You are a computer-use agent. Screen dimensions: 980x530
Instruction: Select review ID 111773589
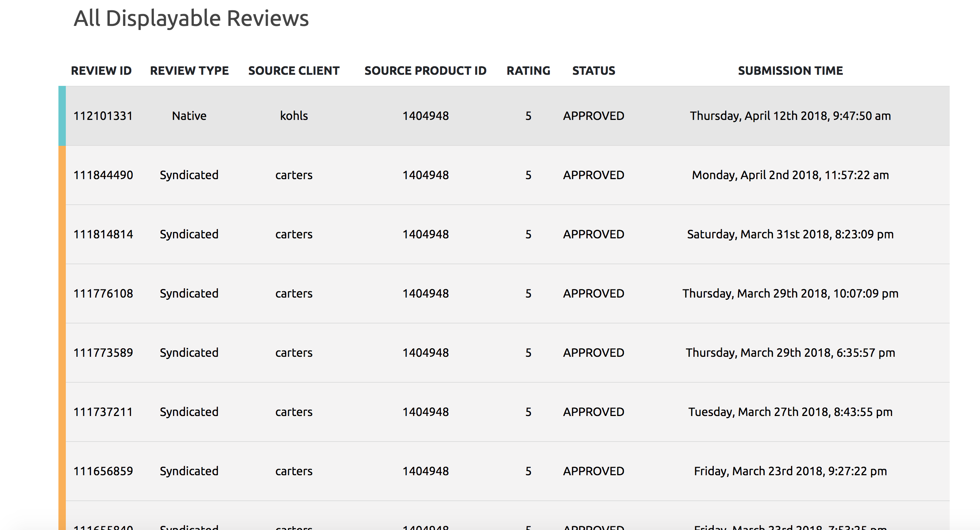103,353
